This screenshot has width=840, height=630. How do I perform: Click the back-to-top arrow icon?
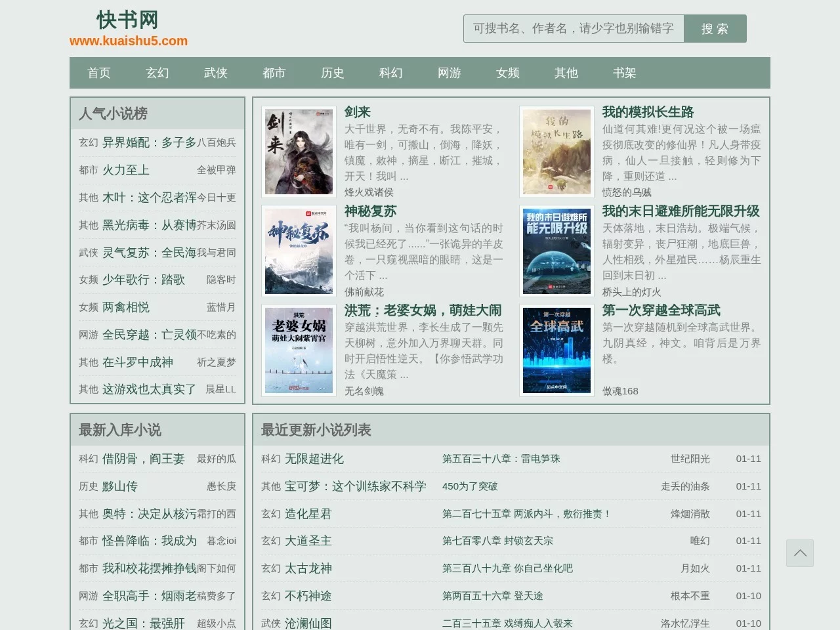(799, 553)
